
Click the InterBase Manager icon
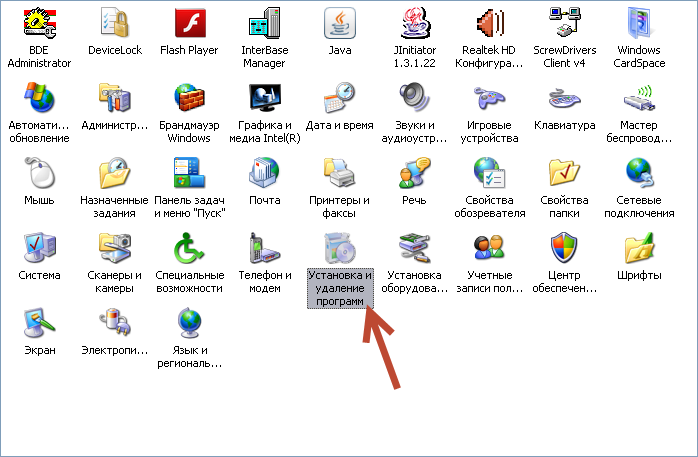[x=265, y=24]
